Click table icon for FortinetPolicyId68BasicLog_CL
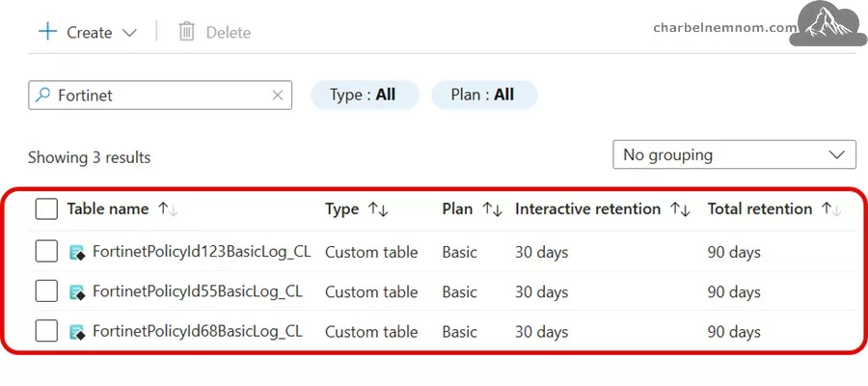This screenshot has height=386, width=868. pos(77,332)
